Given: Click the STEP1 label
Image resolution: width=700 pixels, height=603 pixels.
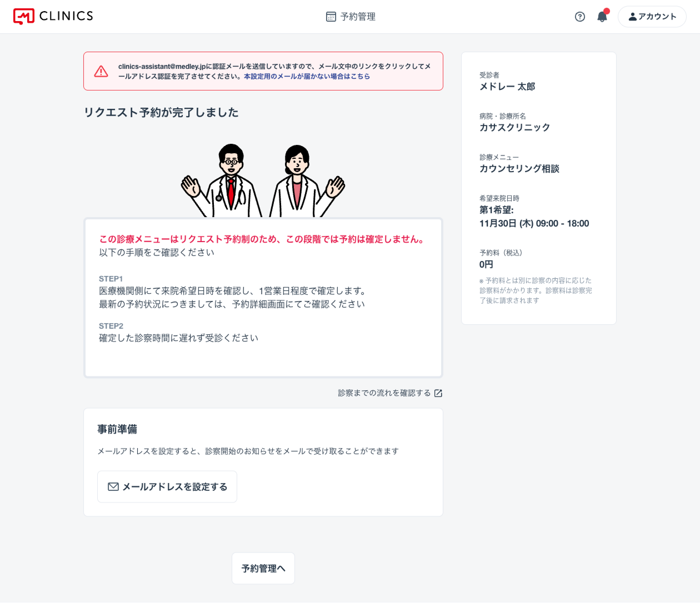Looking at the screenshot, I should (111, 279).
